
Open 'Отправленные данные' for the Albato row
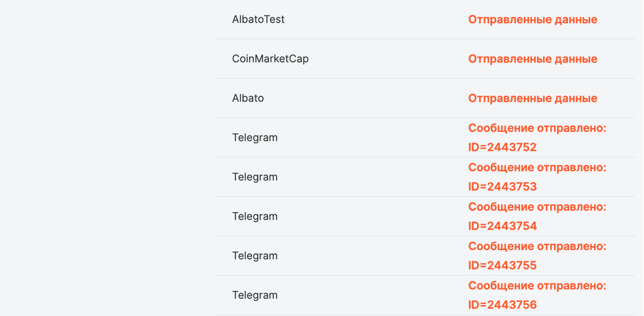point(533,98)
